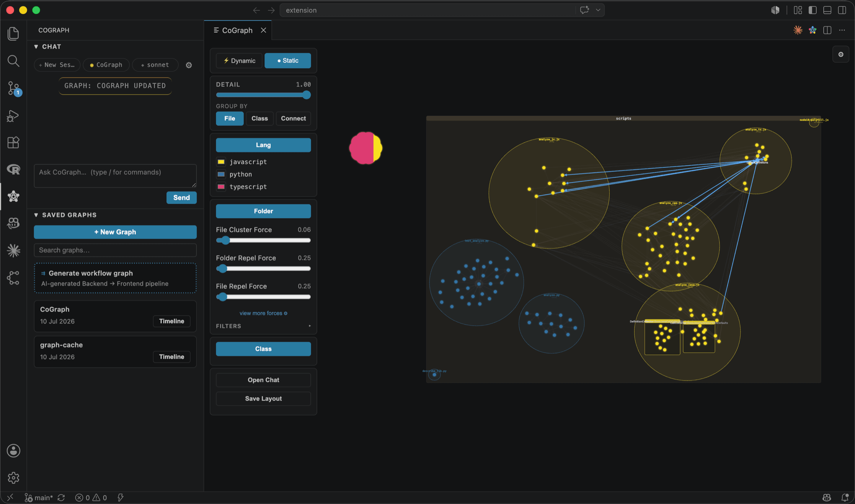Open Timeline for the graph-cache saved graph
The height and width of the screenshot is (504, 855).
point(171,357)
